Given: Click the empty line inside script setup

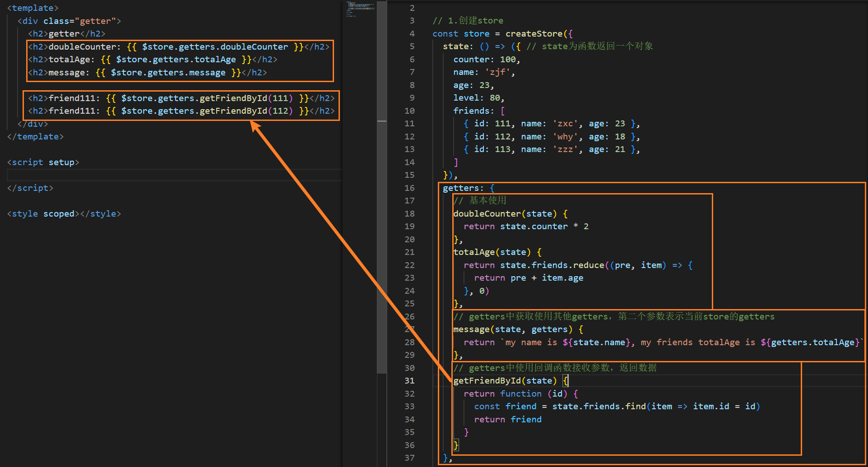Looking at the screenshot, I should pos(174,175).
